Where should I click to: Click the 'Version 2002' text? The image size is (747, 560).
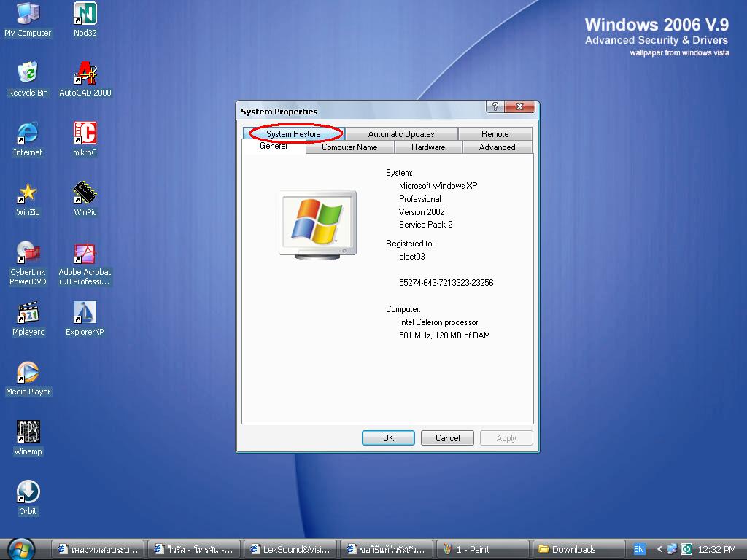[x=422, y=212]
